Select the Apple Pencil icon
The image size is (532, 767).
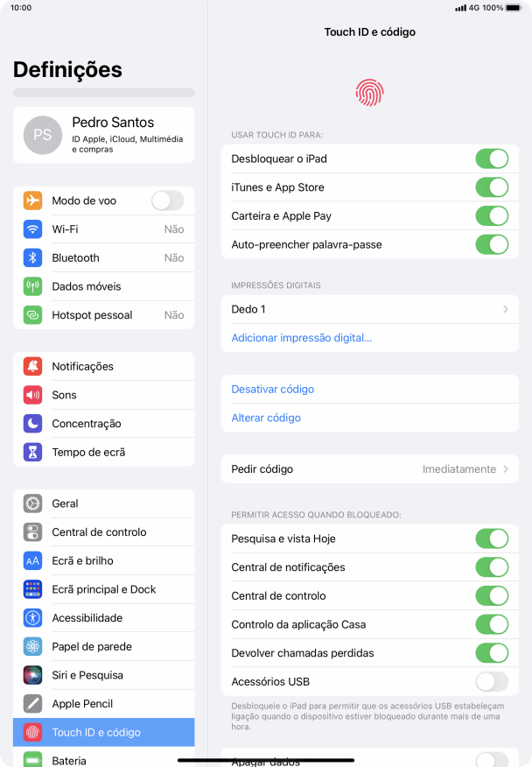pyautogui.click(x=32, y=703)
